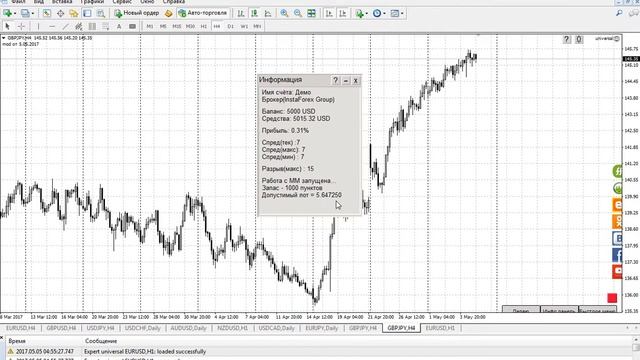Switch timeframe to M5
This screenshot has width=640, height=360.
point(163,26)
